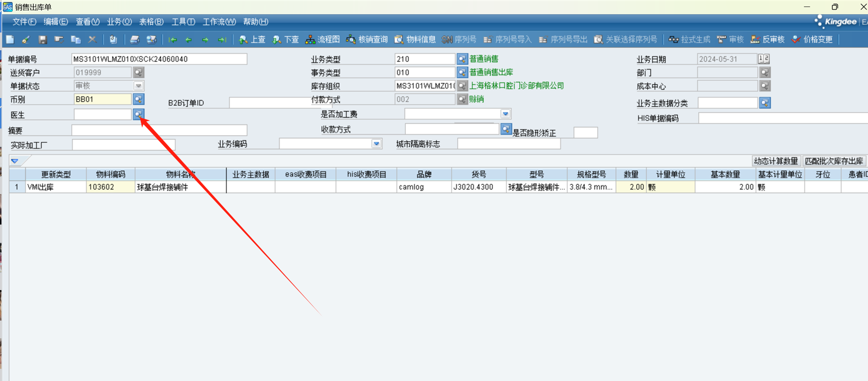The image size is (868, 381).
Task: Click the 动态计算数量 button
Action: pos(775,161)
